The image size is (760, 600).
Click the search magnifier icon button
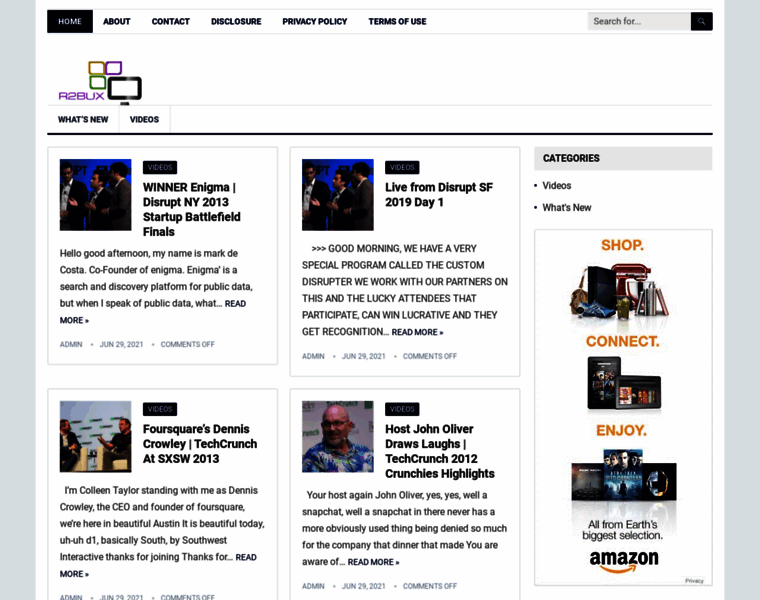click(x=701, y=21)
